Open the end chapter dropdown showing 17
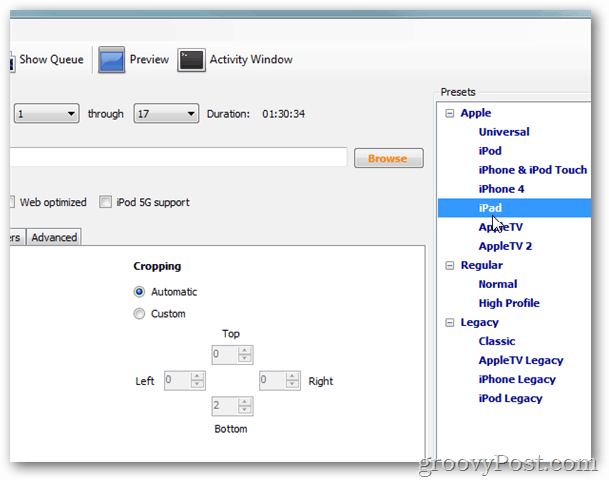609x480 pixels. 166,113
